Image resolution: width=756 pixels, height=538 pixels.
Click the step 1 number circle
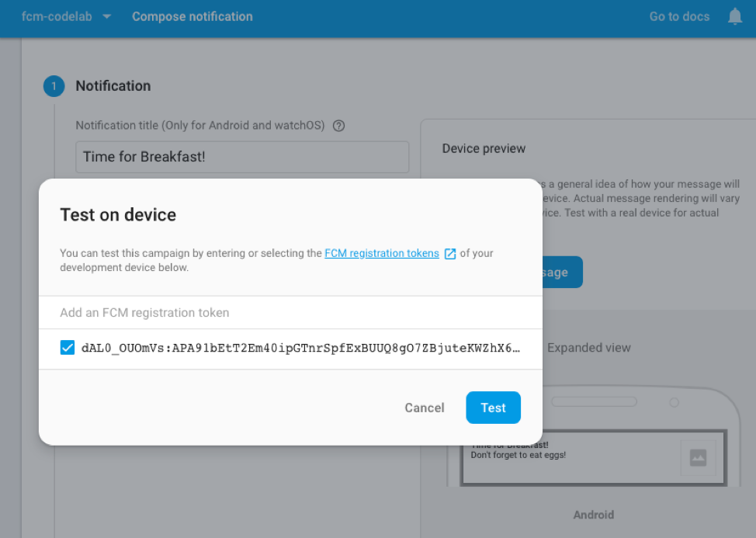[x=54, y=86]
